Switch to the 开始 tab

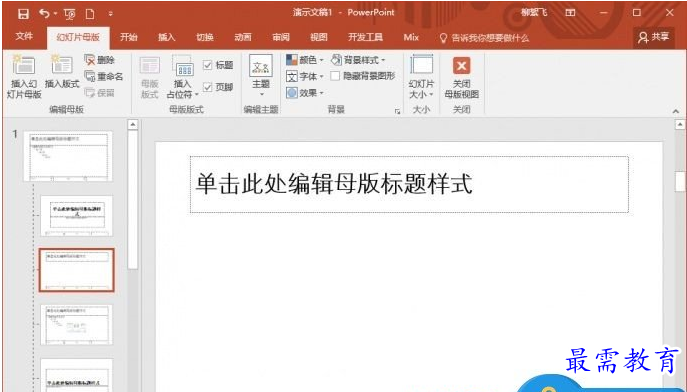click(x=129, y=38)
